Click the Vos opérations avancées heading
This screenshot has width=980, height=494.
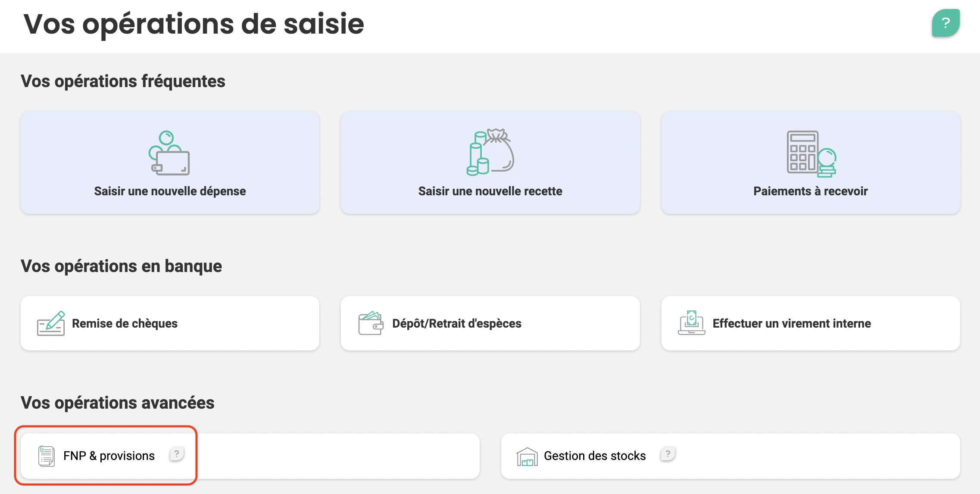pyautogui.click(x=118, y=403)
